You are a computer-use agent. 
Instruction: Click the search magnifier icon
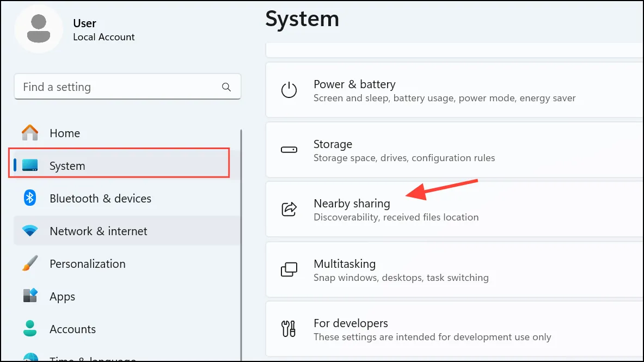(x=226, y=87)
